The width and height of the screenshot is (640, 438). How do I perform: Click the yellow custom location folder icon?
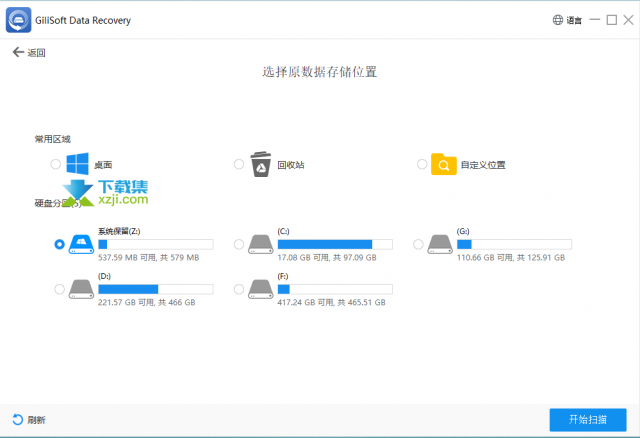click(x=444, y=164)
